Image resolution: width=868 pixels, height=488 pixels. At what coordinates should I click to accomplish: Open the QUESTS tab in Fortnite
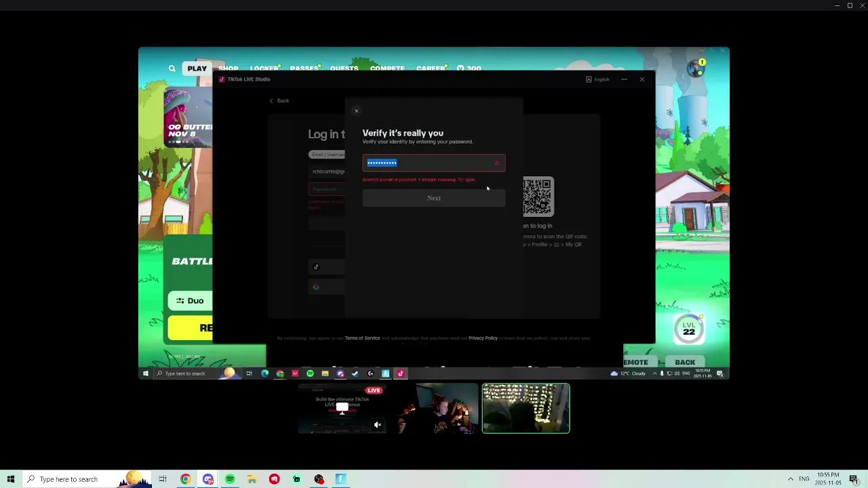pyautogui.click(x=344, y=68)
